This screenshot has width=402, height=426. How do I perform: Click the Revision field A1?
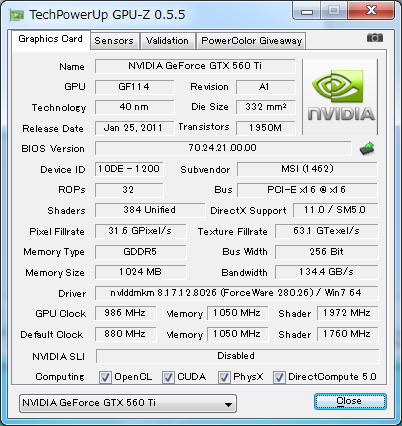click(266, 87)
